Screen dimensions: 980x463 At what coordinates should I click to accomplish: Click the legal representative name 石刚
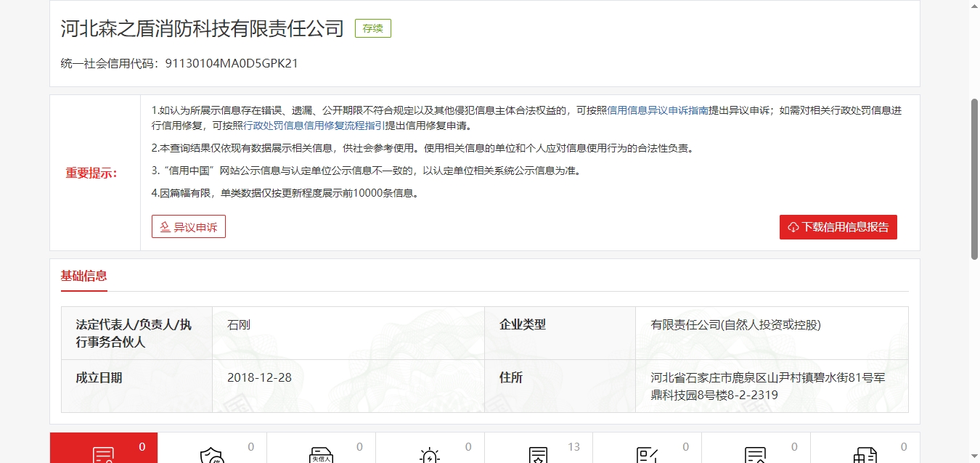239,325
